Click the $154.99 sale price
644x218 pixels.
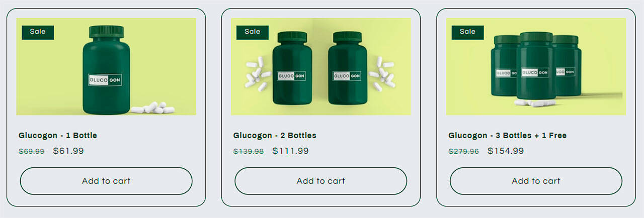tap(506, 151)
